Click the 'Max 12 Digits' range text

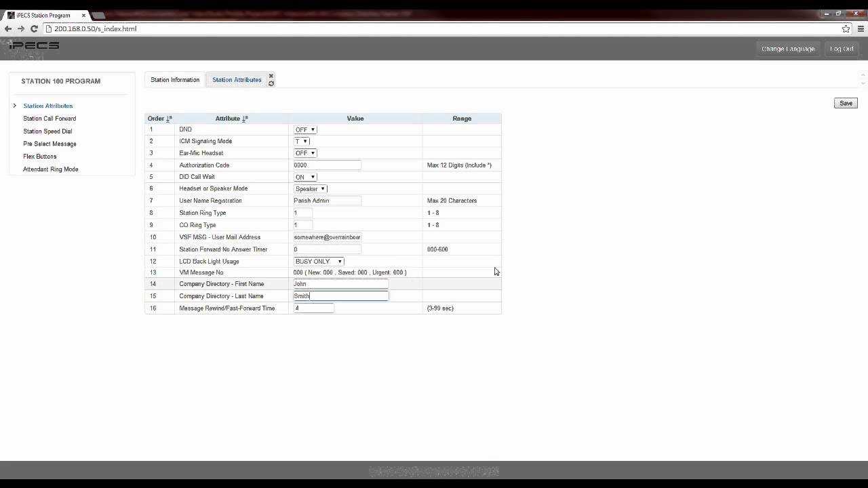coord(459,165)
